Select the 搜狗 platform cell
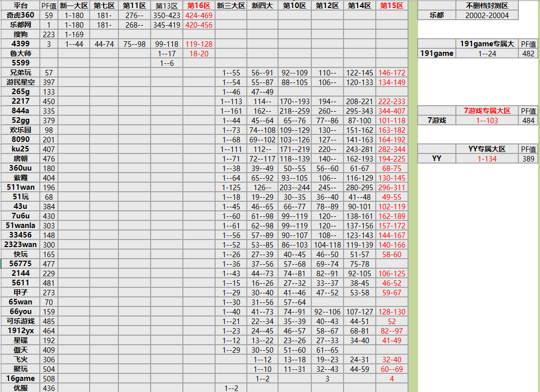This screenshot has height=392, width=540. coord(20,34)
